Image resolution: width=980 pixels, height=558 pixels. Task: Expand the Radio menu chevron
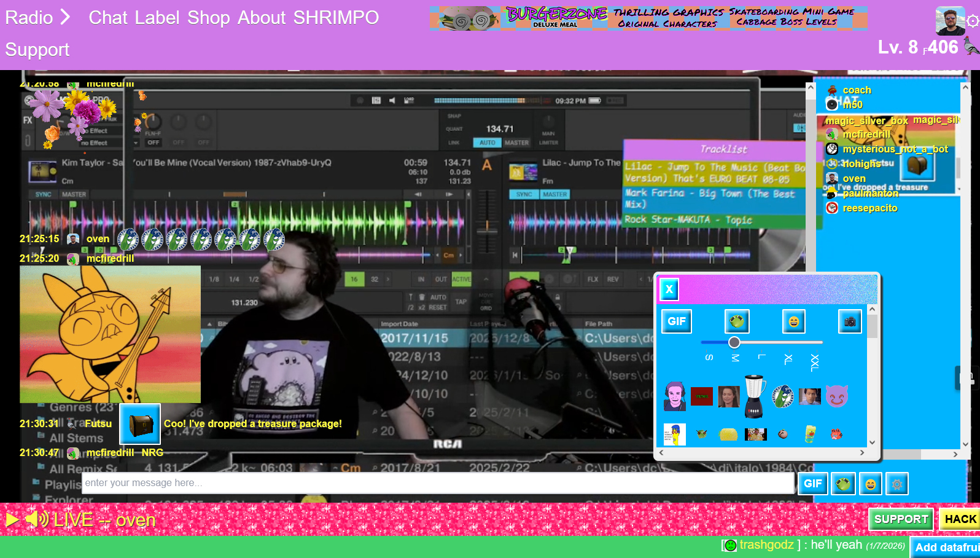tap(64, 17)
